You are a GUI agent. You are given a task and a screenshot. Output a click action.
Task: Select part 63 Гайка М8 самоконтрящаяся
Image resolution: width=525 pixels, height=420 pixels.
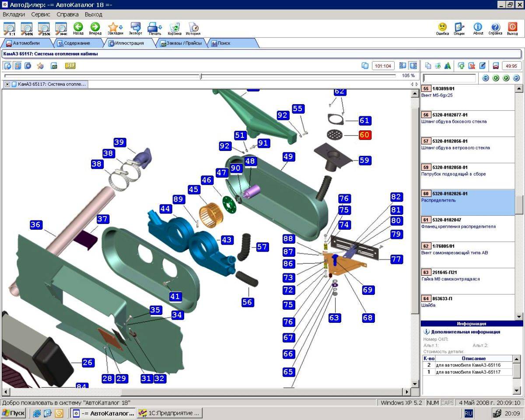(x=468, y=281)
